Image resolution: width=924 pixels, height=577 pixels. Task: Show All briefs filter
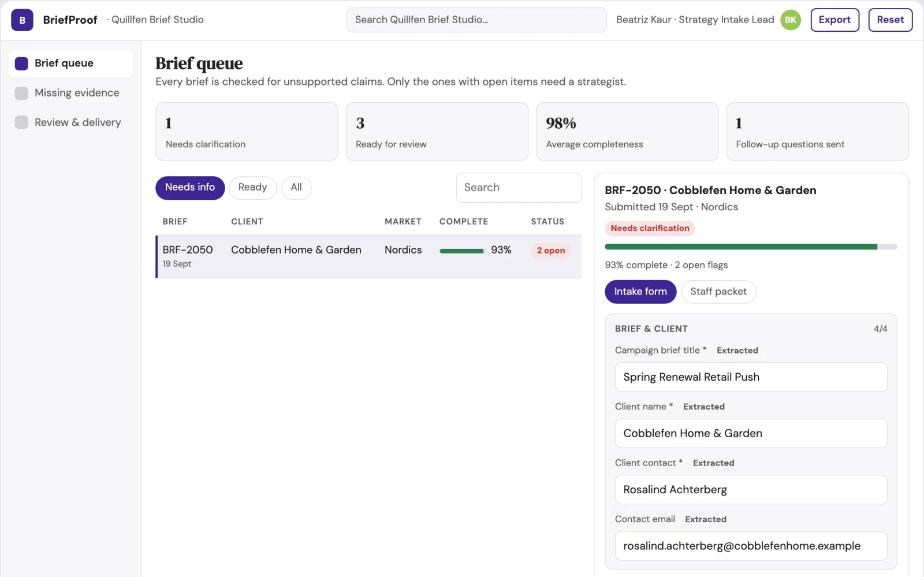pyautogui.click(x=296, y=188)
